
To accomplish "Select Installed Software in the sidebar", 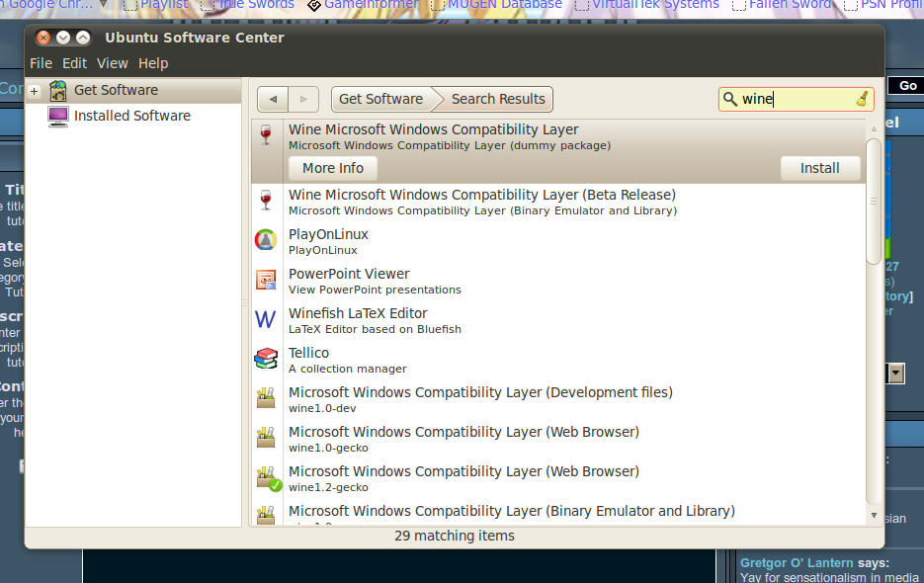I will pos(132,116).
